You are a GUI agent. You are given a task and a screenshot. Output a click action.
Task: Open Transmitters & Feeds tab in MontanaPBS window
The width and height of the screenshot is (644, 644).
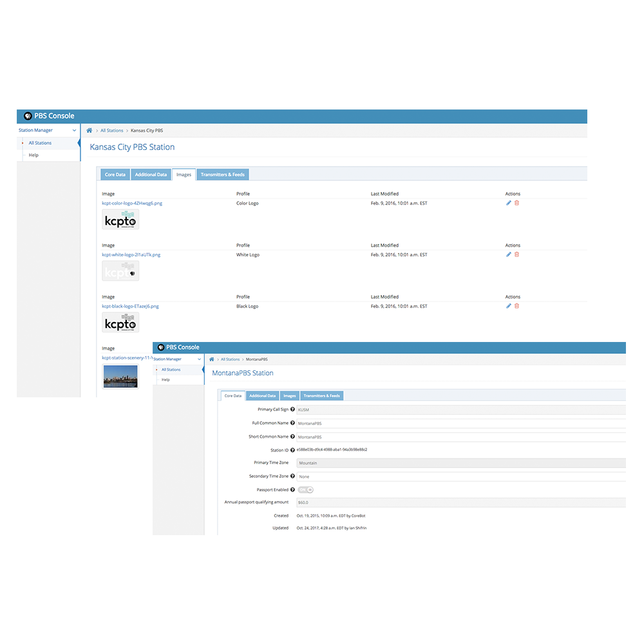click(321, 396)
